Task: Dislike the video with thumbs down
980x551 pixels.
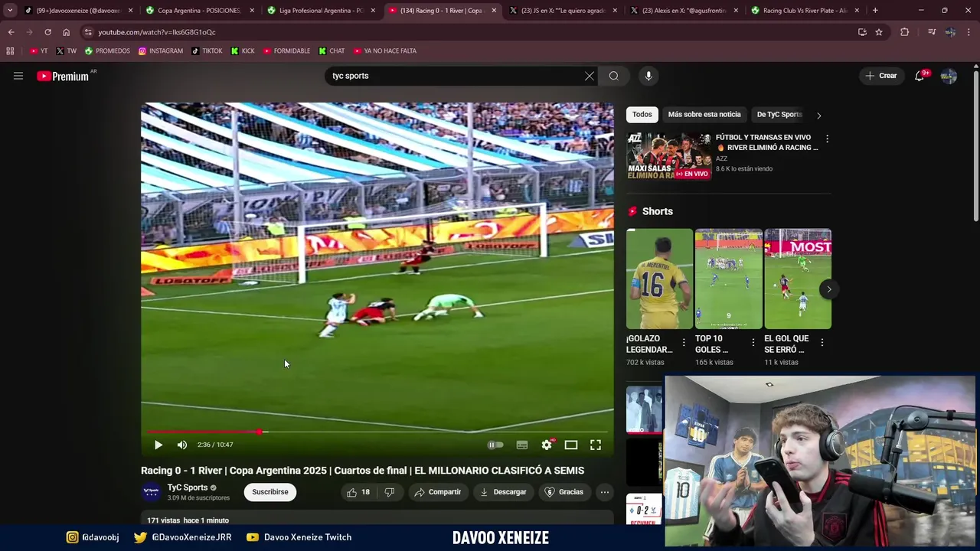Action: pos(390,492)
